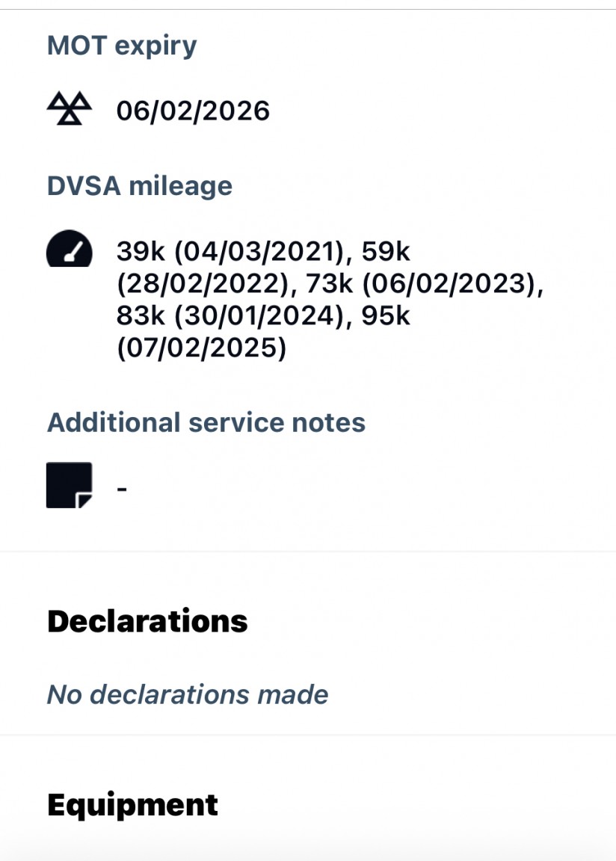Open the Declarations section heading
Image resolution: width=616 pixels, height=861 pixels.
click(x=147, y=621)
